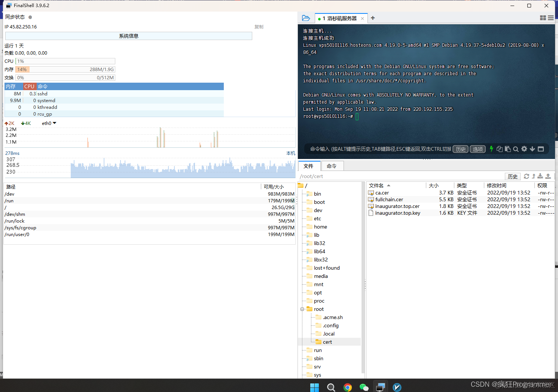Add a new session tab with plus icon
This screenshot has height=392, width=558.
click(373, 18)
